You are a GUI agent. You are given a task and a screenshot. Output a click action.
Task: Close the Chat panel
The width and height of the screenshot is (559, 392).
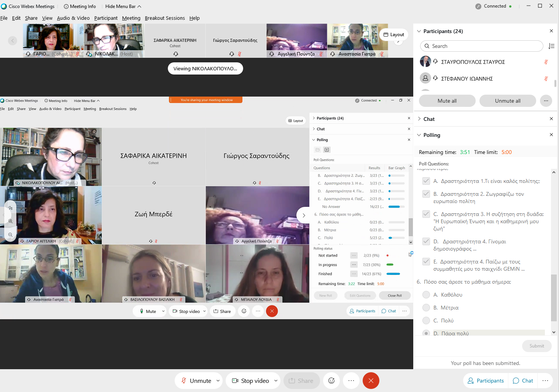(551, 119)
